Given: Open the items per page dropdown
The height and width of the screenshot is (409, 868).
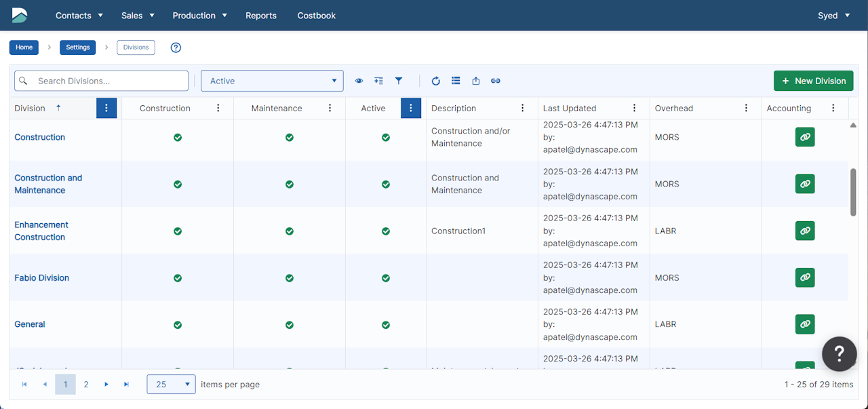Looking at the screenshot, I should [171, 385].
